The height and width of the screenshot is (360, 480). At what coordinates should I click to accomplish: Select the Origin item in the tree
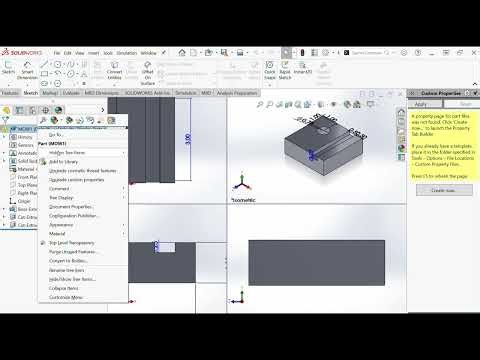tap(21, 201)
